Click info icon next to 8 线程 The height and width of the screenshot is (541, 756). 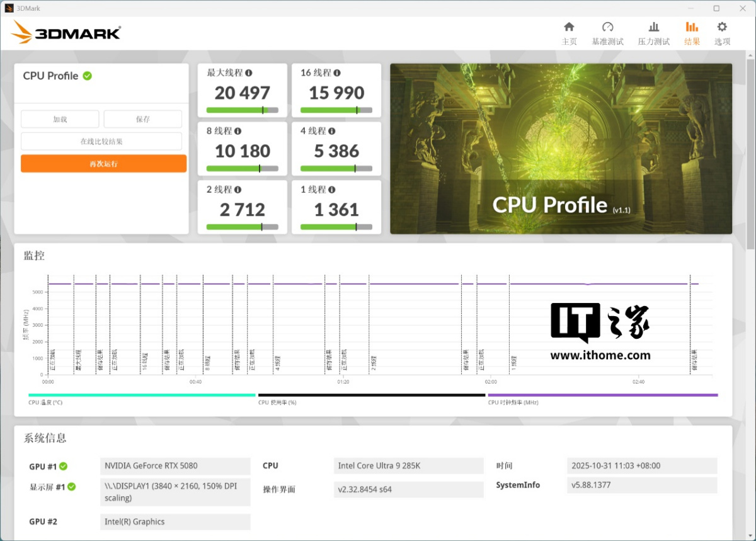click(238, 131)
